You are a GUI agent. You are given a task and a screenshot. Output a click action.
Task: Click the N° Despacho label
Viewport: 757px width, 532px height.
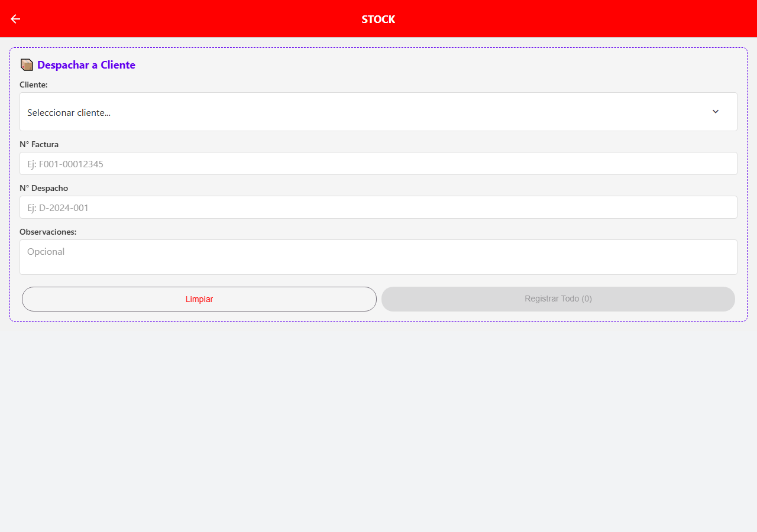(x=44, y=188)
